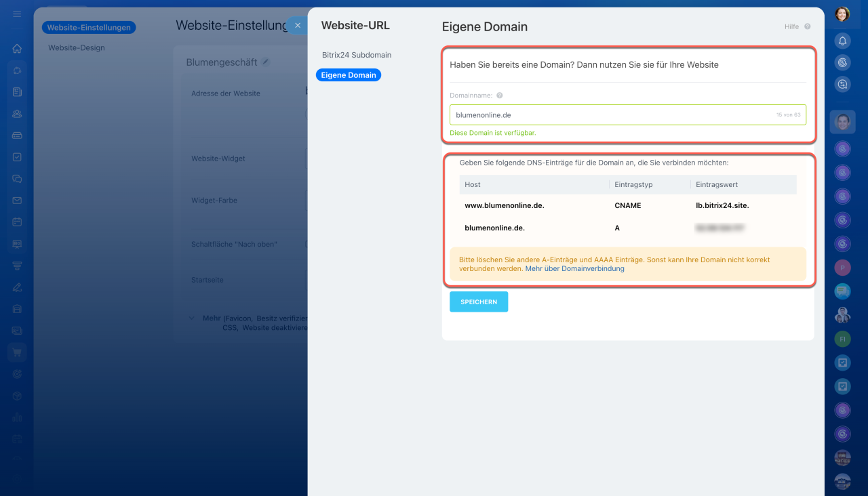868x496 pixels.
Task: Click the Hilfe link
Action: click(791, 27)
